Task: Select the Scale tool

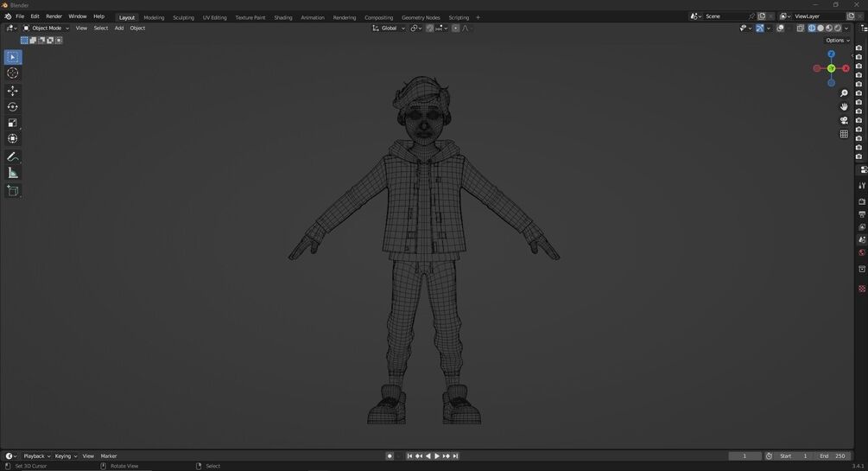Action: 13,123
